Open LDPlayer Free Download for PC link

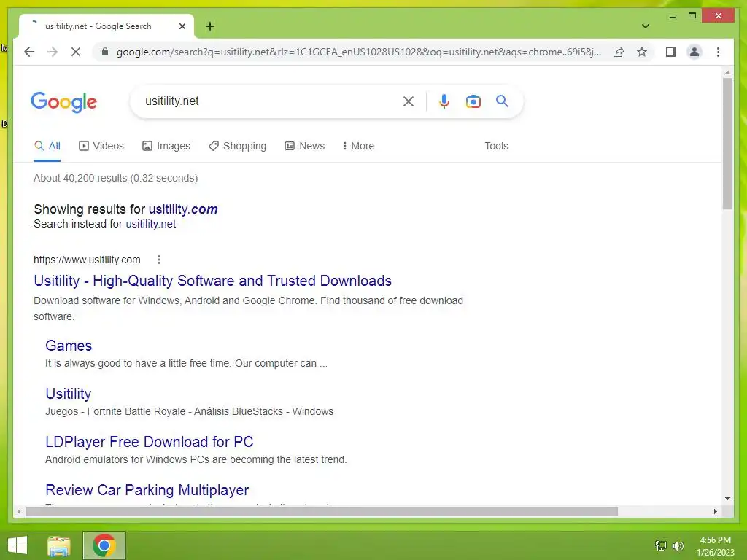pos(149,442)
